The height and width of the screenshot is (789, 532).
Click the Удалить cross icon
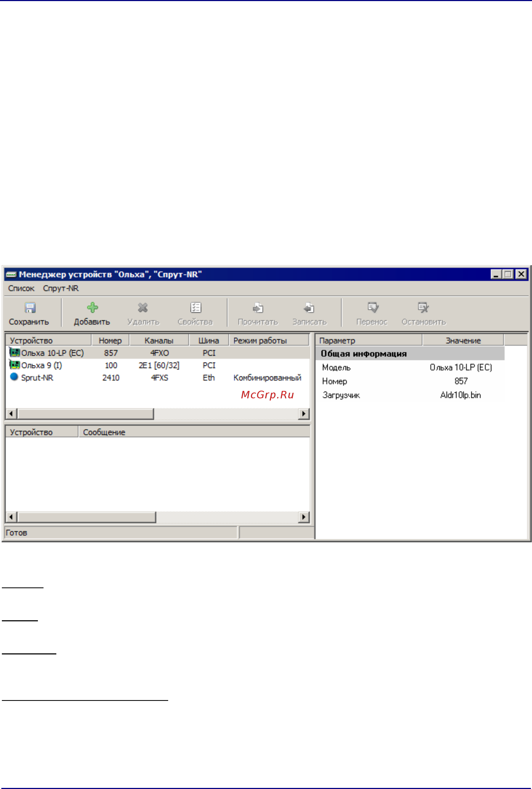pos(143,307)
